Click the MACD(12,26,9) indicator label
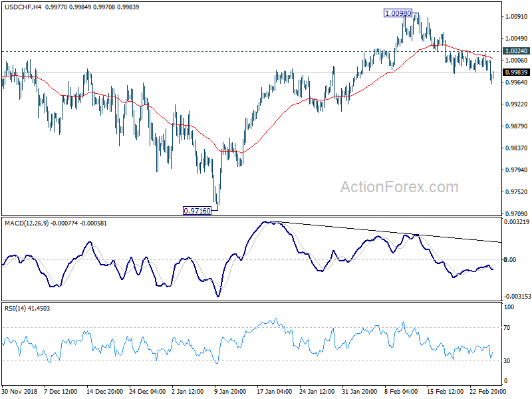532x399 pixels. tap(27, 223)
